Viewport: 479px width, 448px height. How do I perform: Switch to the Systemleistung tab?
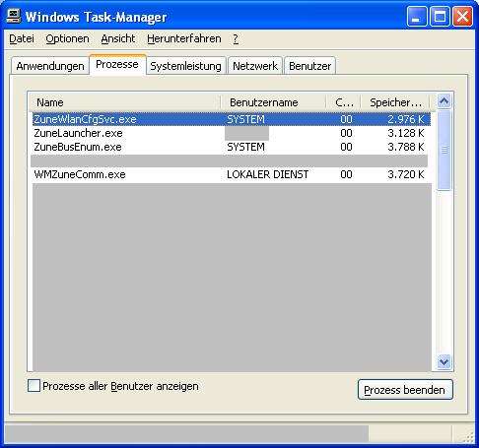(185, 66)
